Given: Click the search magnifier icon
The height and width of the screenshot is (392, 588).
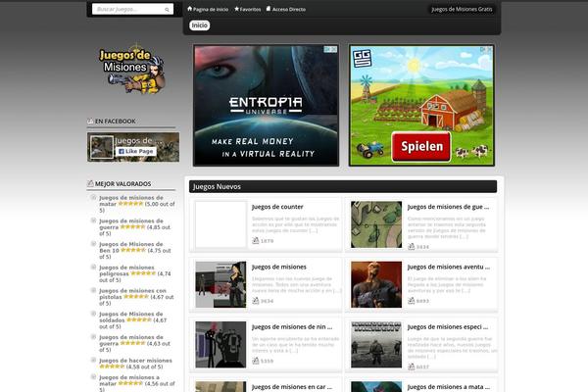Looking at the screenshot, I should [167, 10].
